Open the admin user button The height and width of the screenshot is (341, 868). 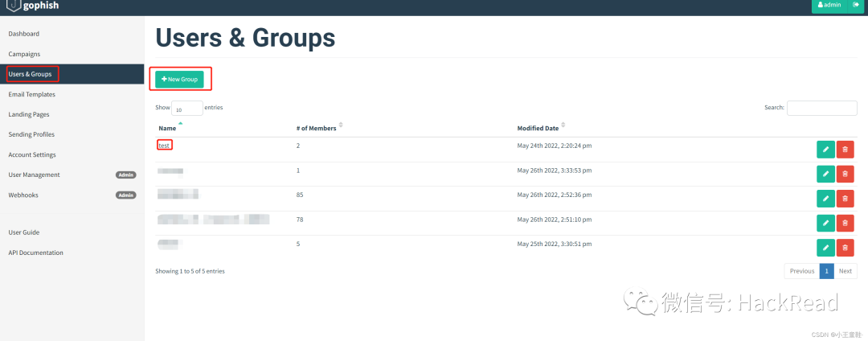tap(829, 5)
